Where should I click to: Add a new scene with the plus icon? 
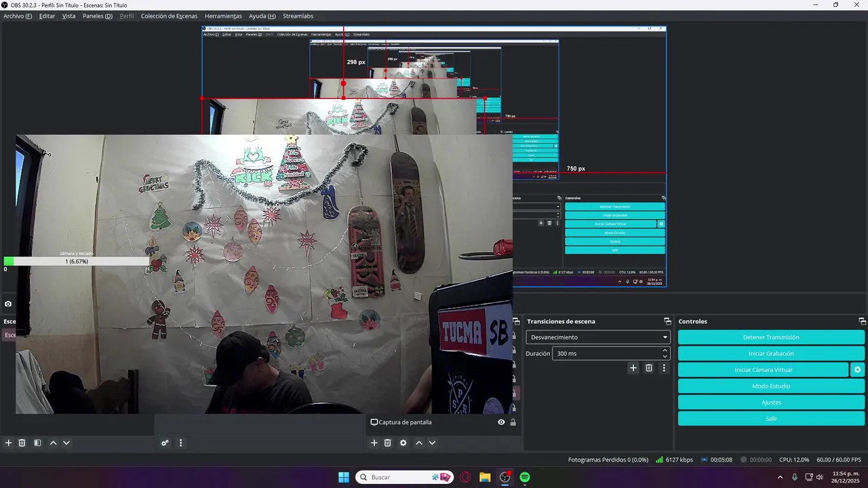[x=9, y=443]
